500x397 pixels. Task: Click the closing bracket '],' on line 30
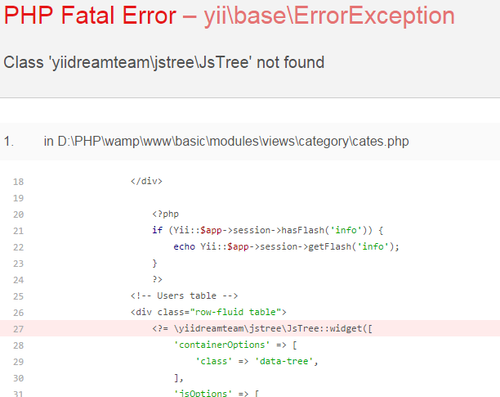179,378
